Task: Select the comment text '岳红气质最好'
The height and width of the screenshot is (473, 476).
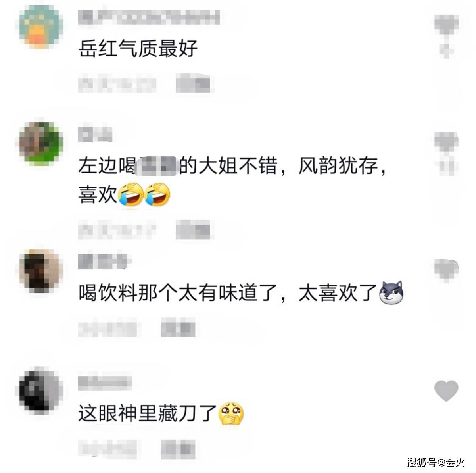Action: [x=138, y=49]
